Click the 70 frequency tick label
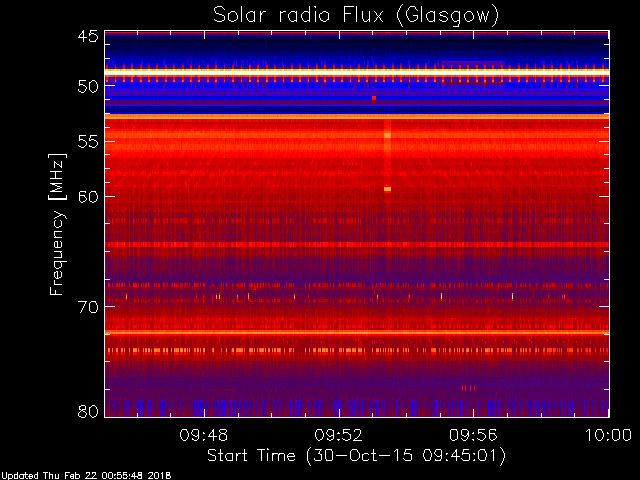640x480 pixels. (88, 307)
